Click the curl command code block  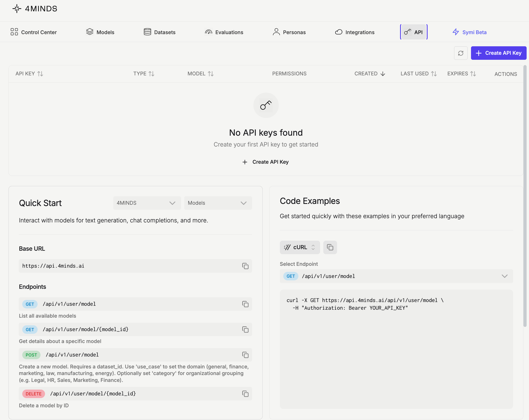coord(396,349)
